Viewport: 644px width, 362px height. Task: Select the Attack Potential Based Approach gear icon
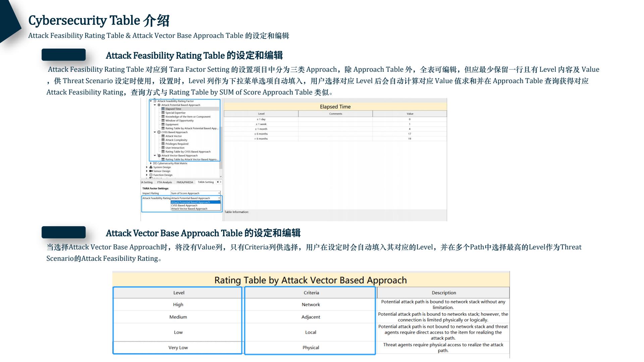(159, 105)
